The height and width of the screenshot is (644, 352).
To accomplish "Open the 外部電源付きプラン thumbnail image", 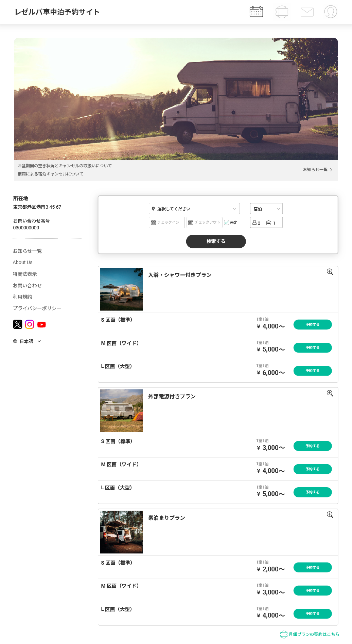I will click(121, 411).
